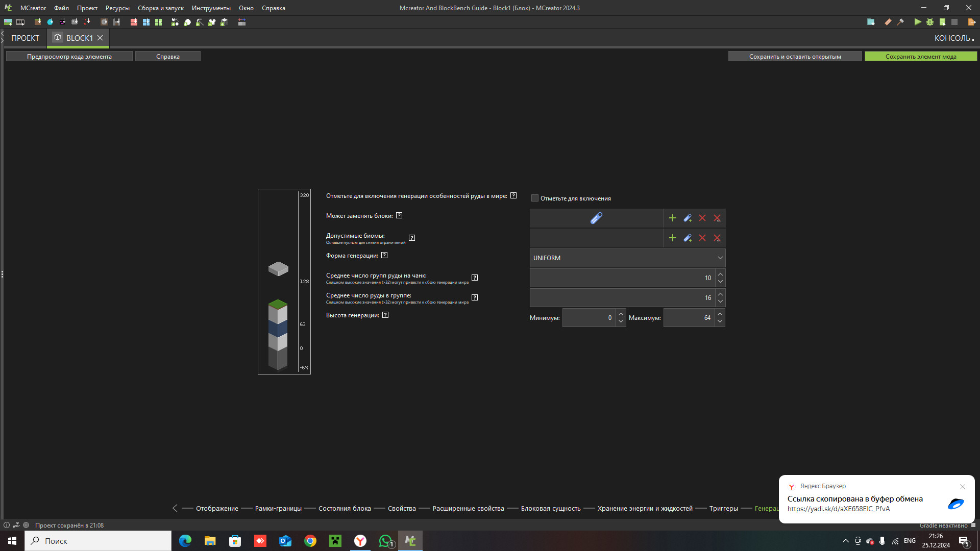The width and height of the screenshot is (980, 551).
Task: Enable ore generation checkbox
Action: [535, 198]
